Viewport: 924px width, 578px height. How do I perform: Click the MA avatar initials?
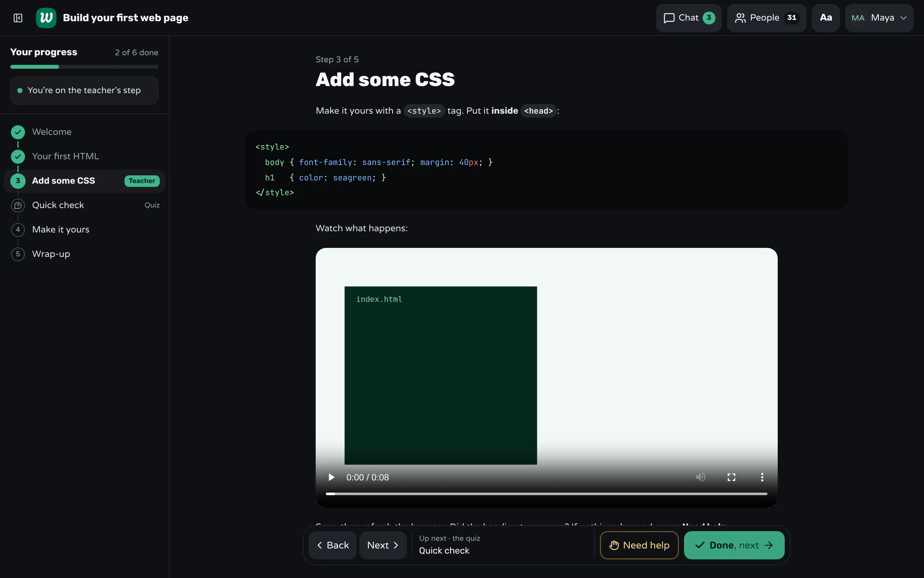[858, 18]
